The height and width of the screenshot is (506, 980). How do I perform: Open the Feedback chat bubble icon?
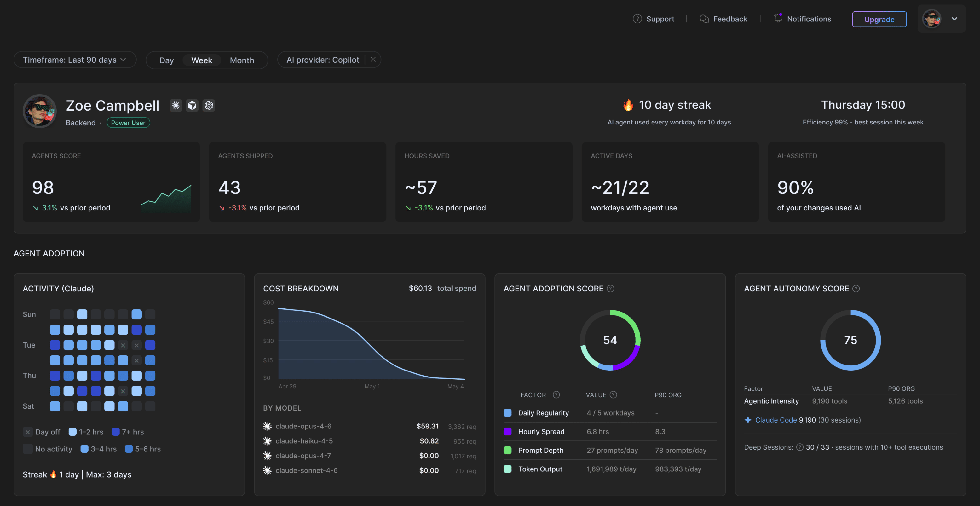[704, 19]
